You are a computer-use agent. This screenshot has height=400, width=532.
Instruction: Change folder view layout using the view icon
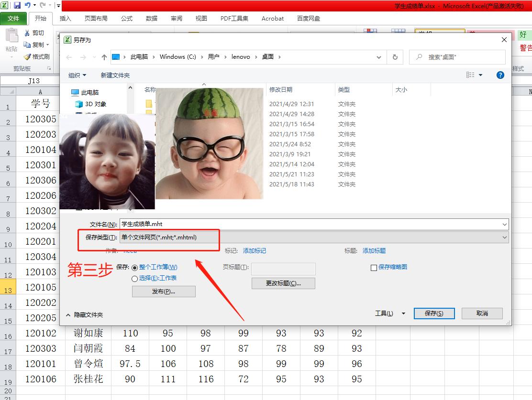[x=472, y=75]
